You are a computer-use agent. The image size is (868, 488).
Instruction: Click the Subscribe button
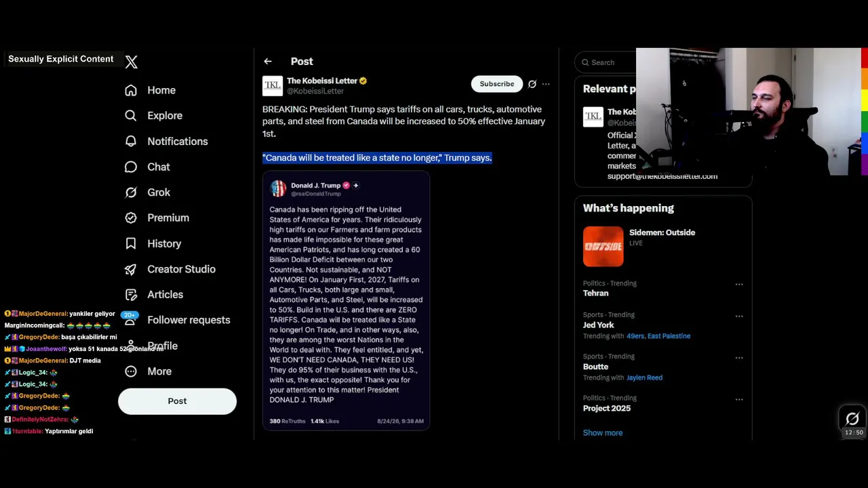497,84
